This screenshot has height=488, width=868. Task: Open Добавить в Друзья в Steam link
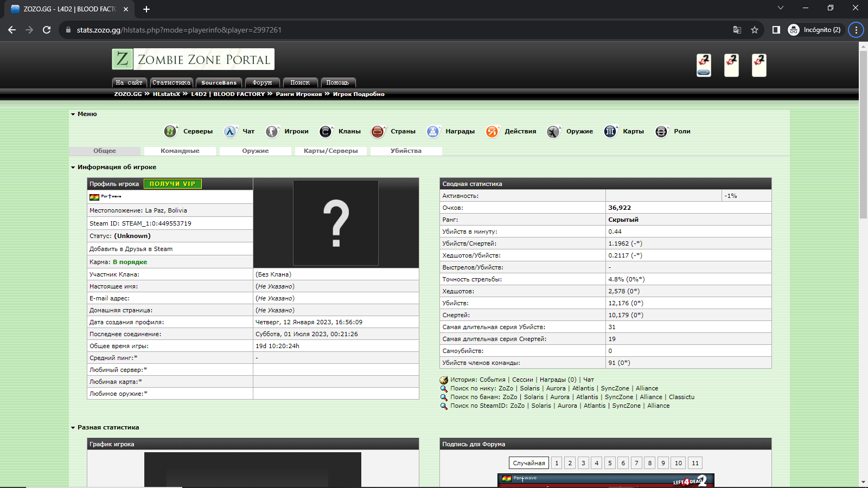131,249
